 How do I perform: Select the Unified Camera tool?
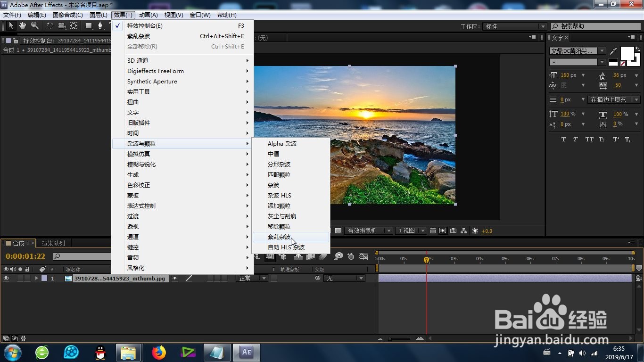coord(61,25)
